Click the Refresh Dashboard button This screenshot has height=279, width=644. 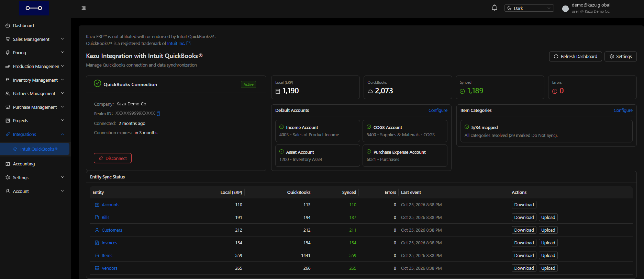pyautogui.click(x=575, y=57)
